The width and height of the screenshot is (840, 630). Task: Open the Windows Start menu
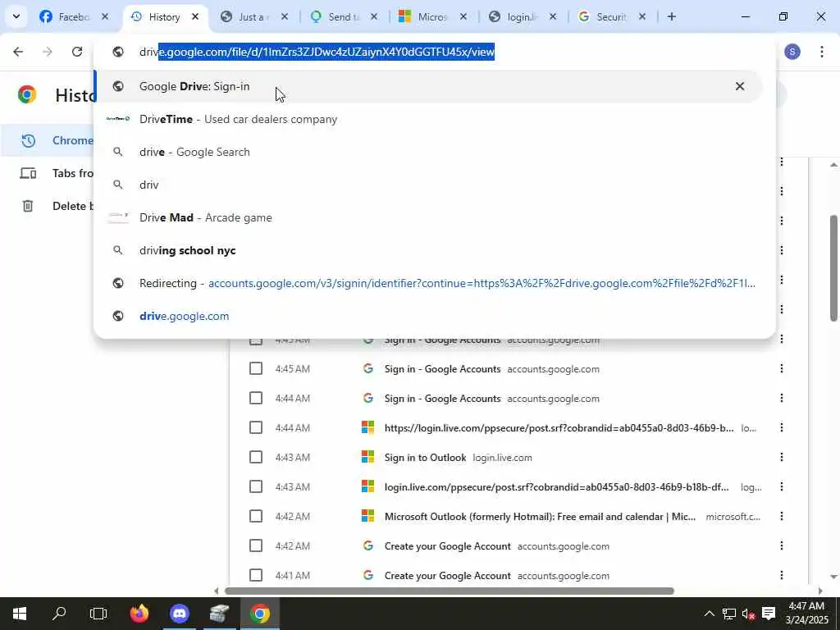pyautogui.click(x=20, y=614)
